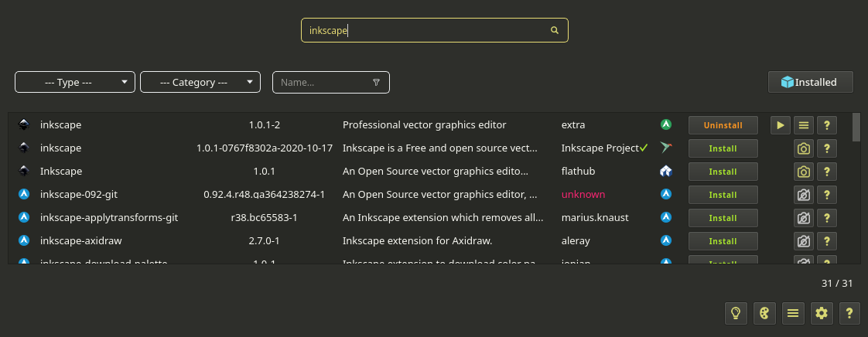
Task: Click the red 'unknown' maintainer text
Action: tap(583, 195)
